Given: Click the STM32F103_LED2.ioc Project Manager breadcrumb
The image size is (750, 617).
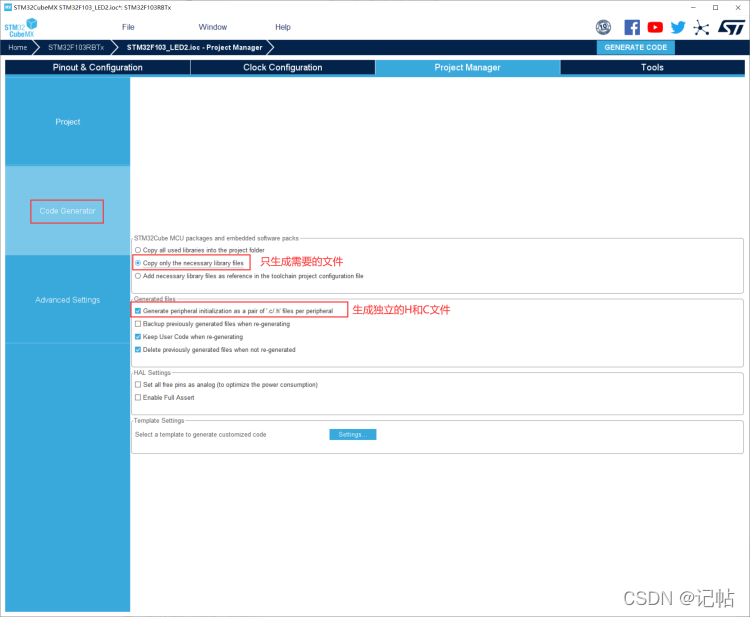Looking at the screenshot, I should pos(194,47).
